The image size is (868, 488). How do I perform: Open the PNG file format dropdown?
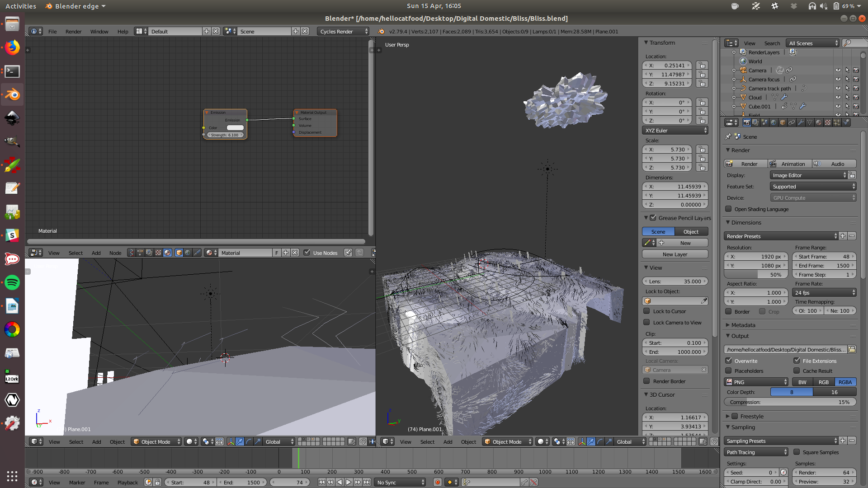coord(756,382)
